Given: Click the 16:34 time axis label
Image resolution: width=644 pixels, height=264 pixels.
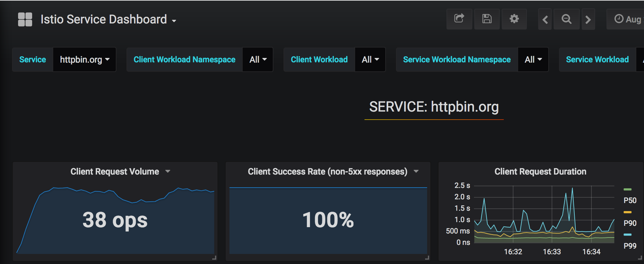Looking at the screenshot, I should pos(591,252).
